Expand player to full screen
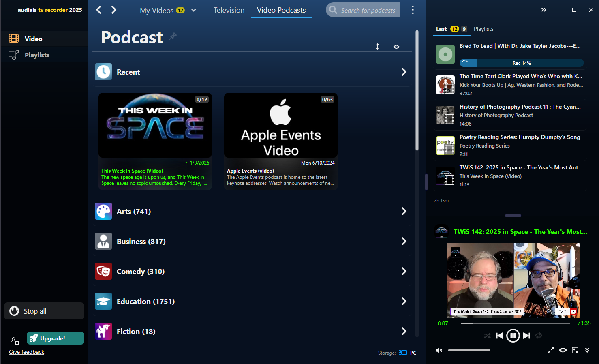 coord(551,350)
